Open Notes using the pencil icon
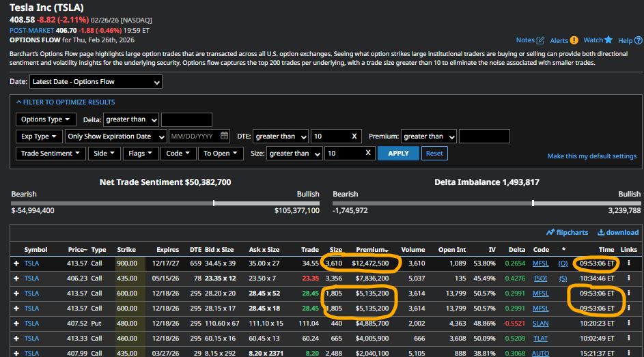This screenshot has height=357, width=644. click(x=541, y=41)
